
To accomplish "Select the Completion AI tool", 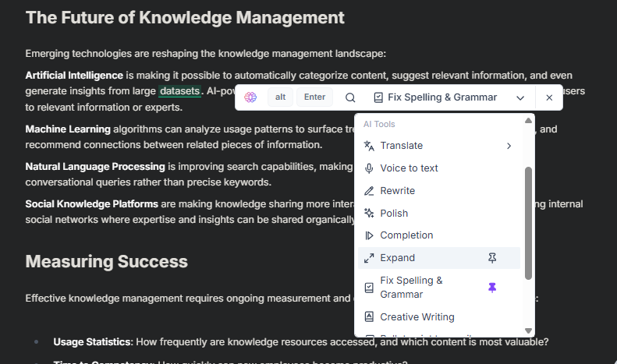I will [438, 235].
